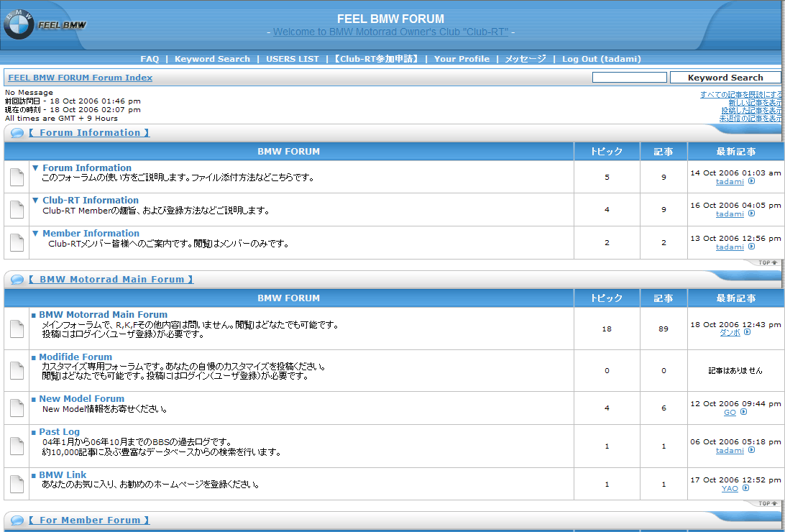This screenshot has height=532, width=785.
Task: Open GO's profile link
Action: click(730, 413)
